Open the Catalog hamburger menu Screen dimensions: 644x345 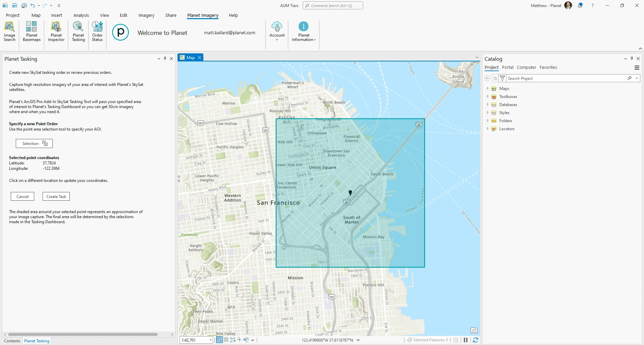click(x=637, y=67)
